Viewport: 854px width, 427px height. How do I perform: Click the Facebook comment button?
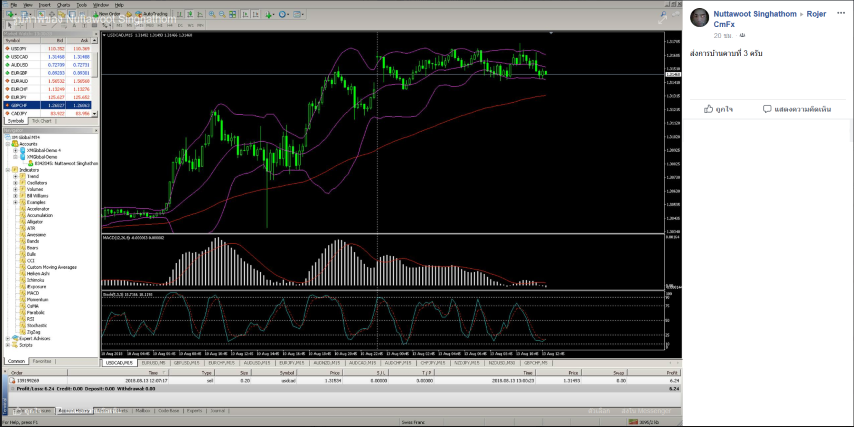[x=797, y=109]
